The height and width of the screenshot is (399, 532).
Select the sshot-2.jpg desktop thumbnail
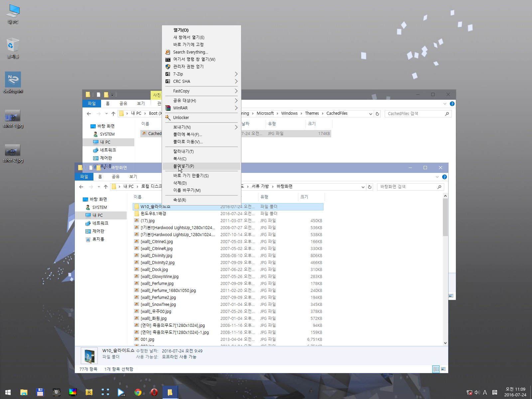click(x=13, y=153)
